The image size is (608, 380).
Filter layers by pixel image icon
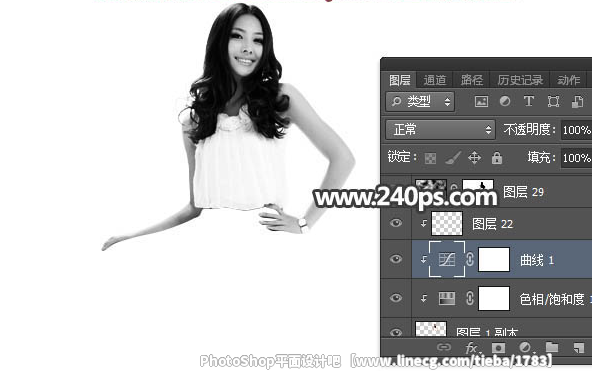tap(481, 102)
